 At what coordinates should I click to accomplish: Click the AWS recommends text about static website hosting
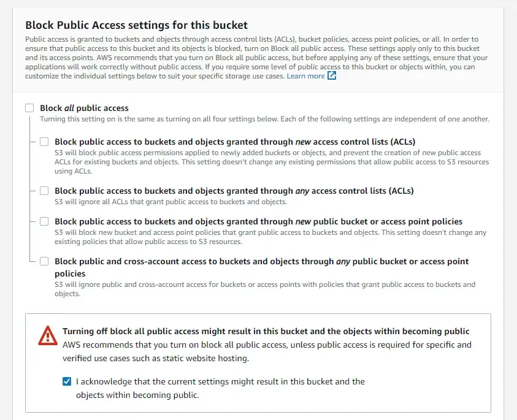pos(267,351)
